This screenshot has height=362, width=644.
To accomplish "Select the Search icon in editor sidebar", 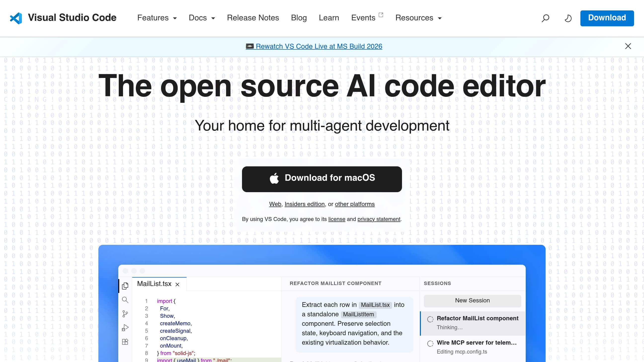I will pos(125,300).
